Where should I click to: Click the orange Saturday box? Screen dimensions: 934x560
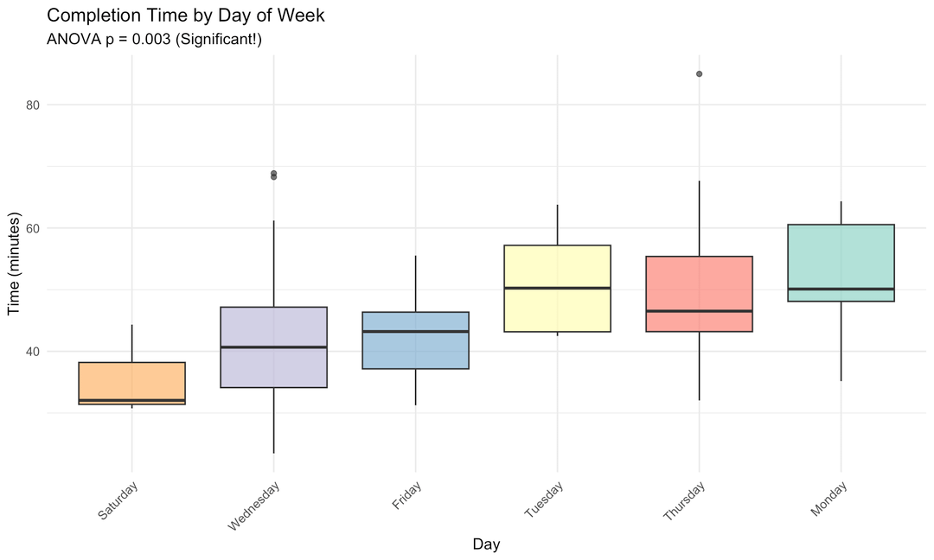131,383
